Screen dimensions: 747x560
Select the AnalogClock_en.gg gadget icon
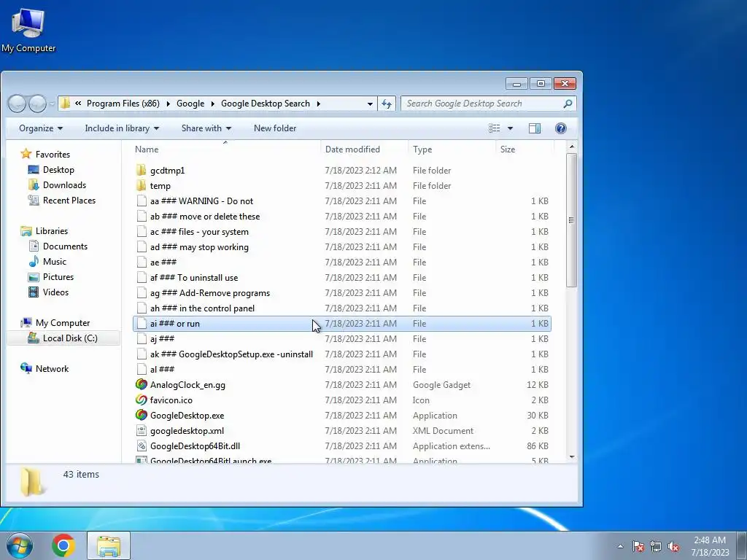click(x=141, y=384)
